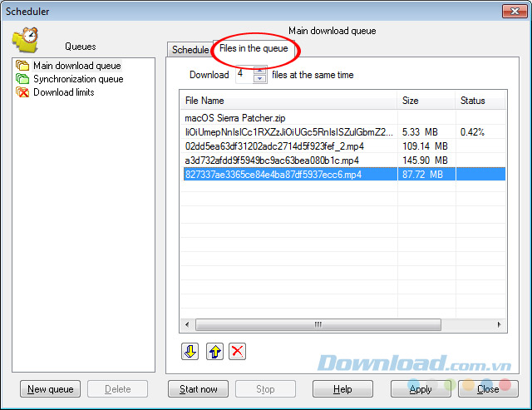Image resolution: width=532 pixels, height=410 pixels.
Task: Open the Files in the queue tab
Action: pyautogui.click(x=254, y=48)
